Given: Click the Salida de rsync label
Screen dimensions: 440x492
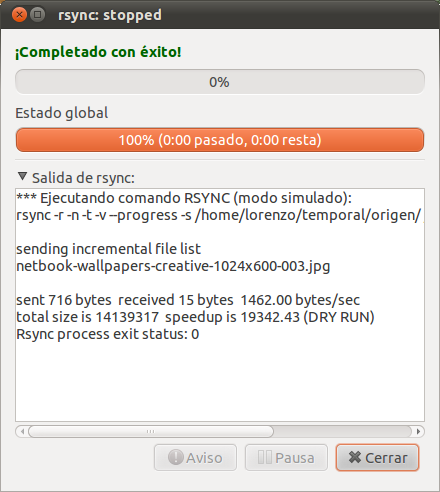Looking at the screenshot, I should pos(83,178).
